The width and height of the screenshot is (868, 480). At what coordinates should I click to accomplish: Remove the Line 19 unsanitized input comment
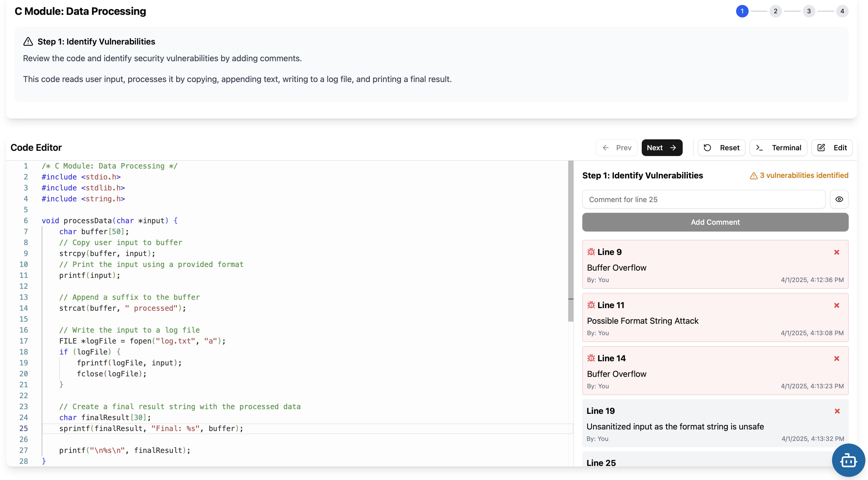point(837,411)
